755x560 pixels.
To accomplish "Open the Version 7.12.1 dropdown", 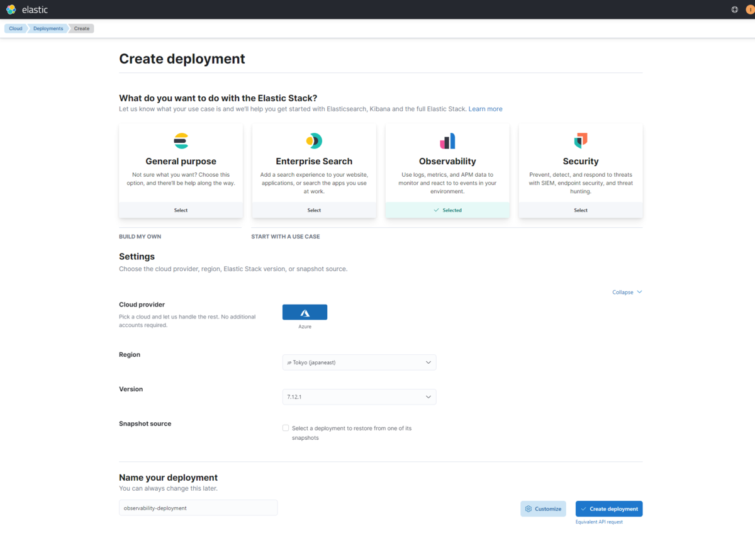I will click(x=359, y=397).
